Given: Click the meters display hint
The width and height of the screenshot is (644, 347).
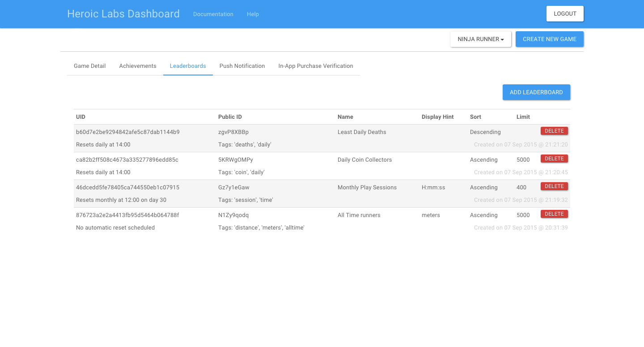Looking at the screenshot, I should (431, 215).
